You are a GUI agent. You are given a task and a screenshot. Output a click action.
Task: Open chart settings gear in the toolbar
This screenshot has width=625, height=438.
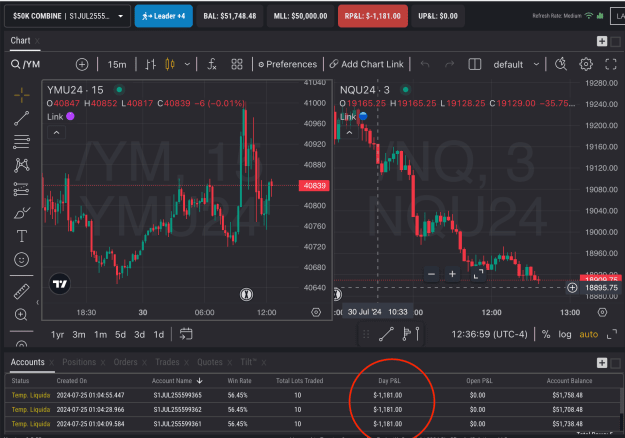(586, 64)
